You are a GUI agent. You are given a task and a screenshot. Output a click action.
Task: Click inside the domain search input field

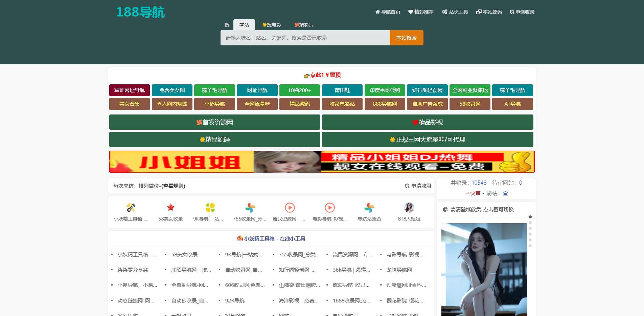pyautogui.click(x=304, y=38)
